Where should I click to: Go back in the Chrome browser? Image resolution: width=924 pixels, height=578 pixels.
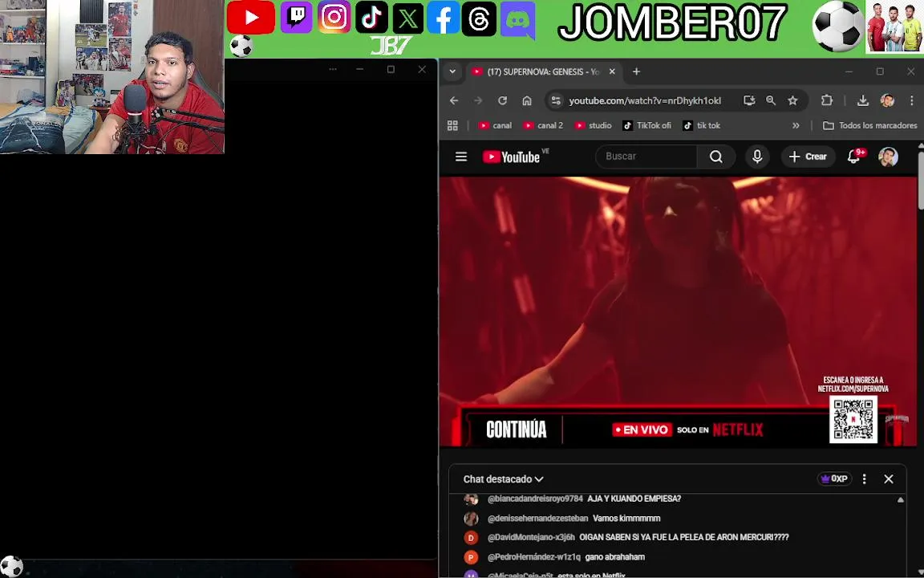[x=454, y=101]
